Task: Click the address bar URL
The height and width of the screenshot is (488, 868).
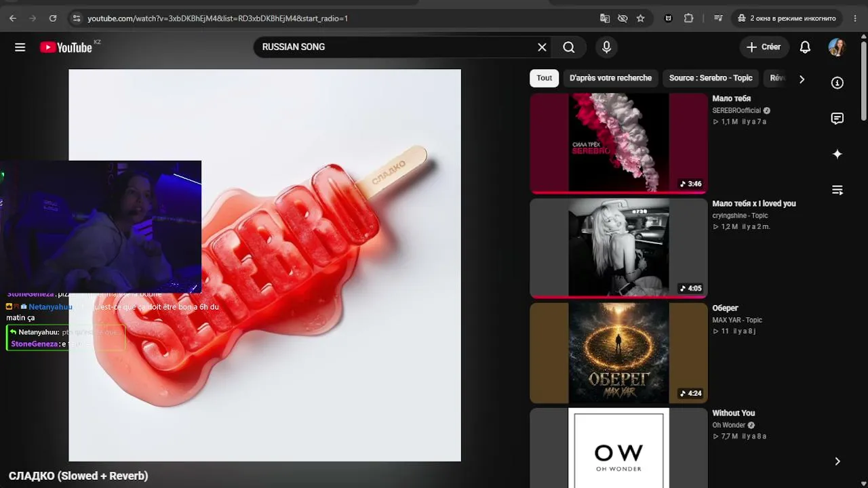Action: click(x=218, y=18)
